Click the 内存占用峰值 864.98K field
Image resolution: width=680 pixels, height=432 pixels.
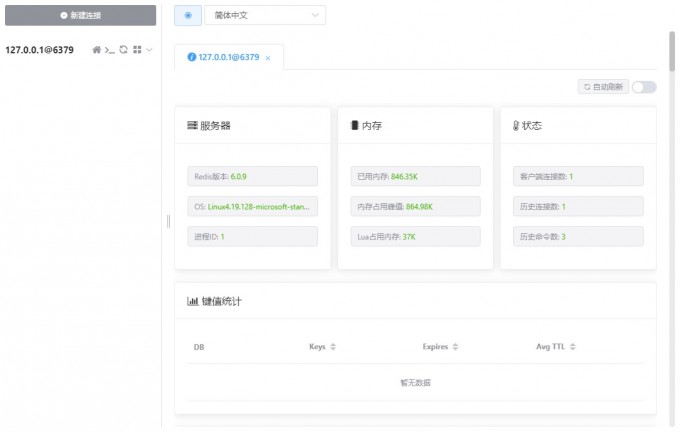click(x=415, y=206)
